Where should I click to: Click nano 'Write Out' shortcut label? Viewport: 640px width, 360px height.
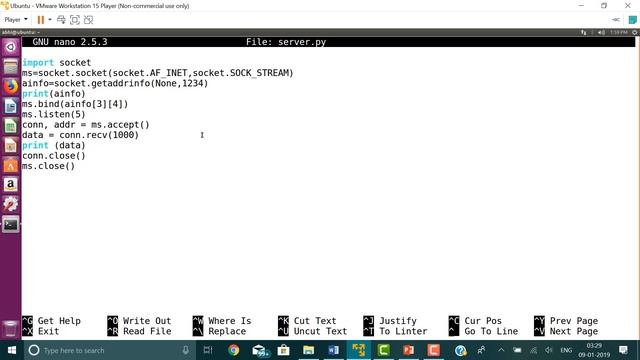click(x=147, y=321)
